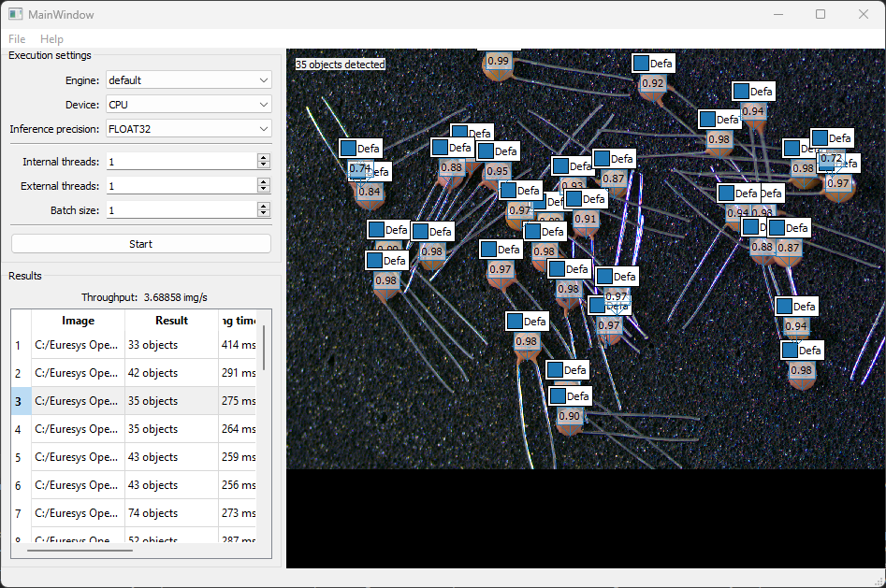This screenshot has height=588, width=886.
Task: Open the Inference precision dropdown showing FLOAT32
Action: pos(187,128)
